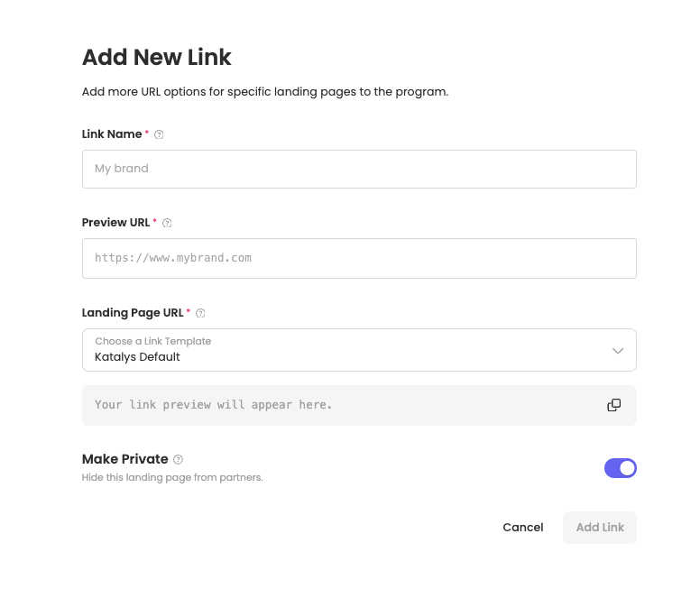
Task: Click the dialog description about URL options
Action: point(265,92)
